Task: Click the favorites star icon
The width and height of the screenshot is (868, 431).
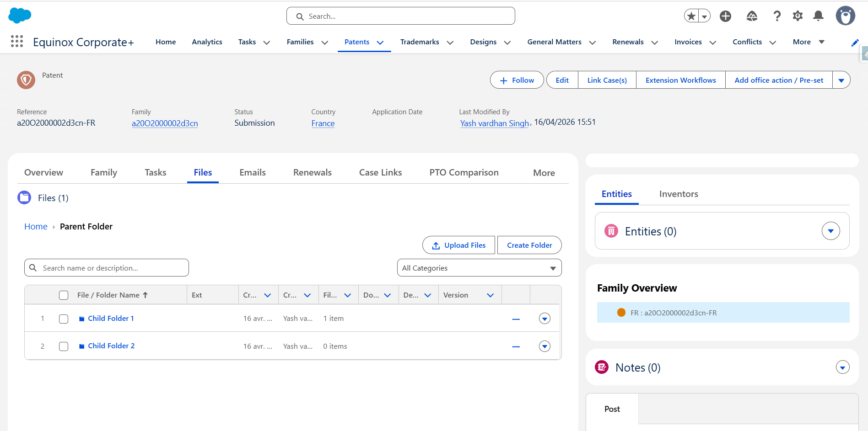Action: click(x=691, y=16)
